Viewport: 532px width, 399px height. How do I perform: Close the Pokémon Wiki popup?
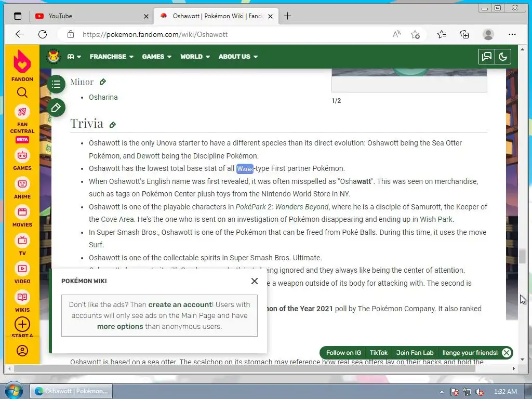coord(255,281)
